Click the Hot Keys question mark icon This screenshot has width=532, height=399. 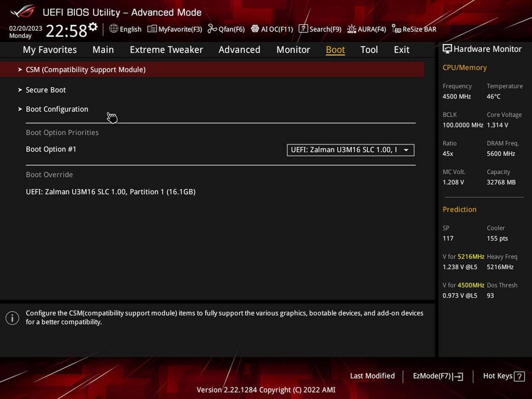click(519, 377)
